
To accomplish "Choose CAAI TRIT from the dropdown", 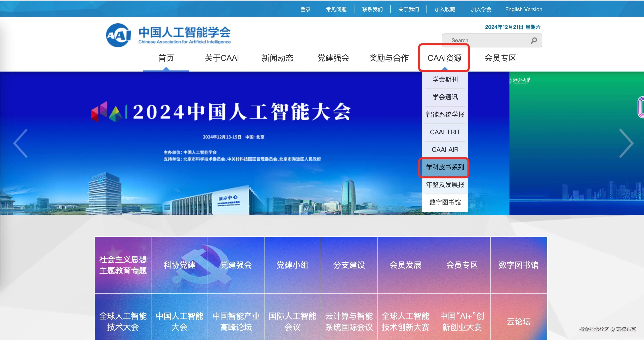I will click(445, 132).
